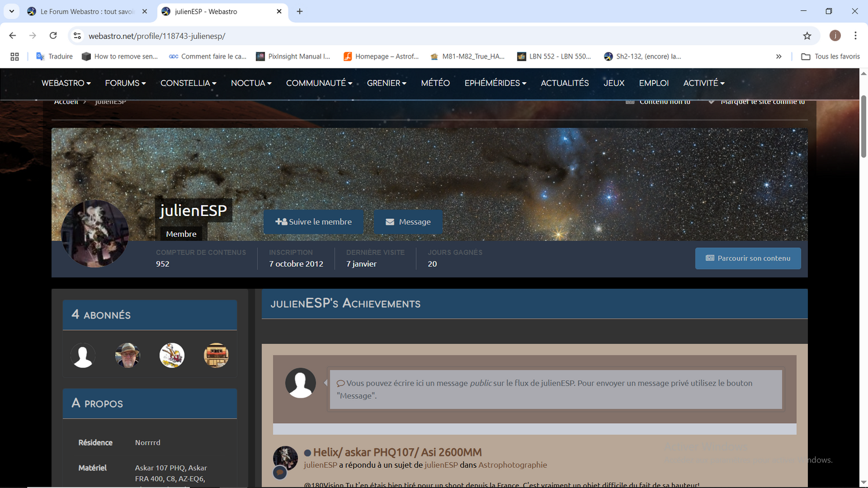Image resolution: width=868 pixels, height=488 pixels.
Task: Open the follower avatar wearing a hat
Action: click(x=127, y=355)
